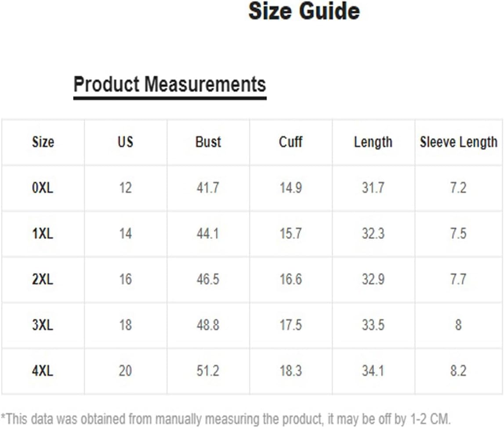Click the manual measurement disclaimer note

(226, 419)
